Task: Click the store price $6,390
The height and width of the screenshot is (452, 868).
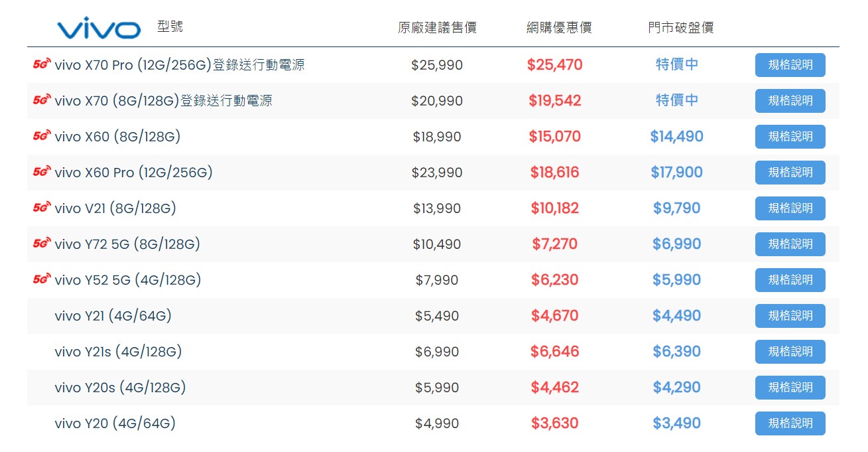Action: click(677, 352)
